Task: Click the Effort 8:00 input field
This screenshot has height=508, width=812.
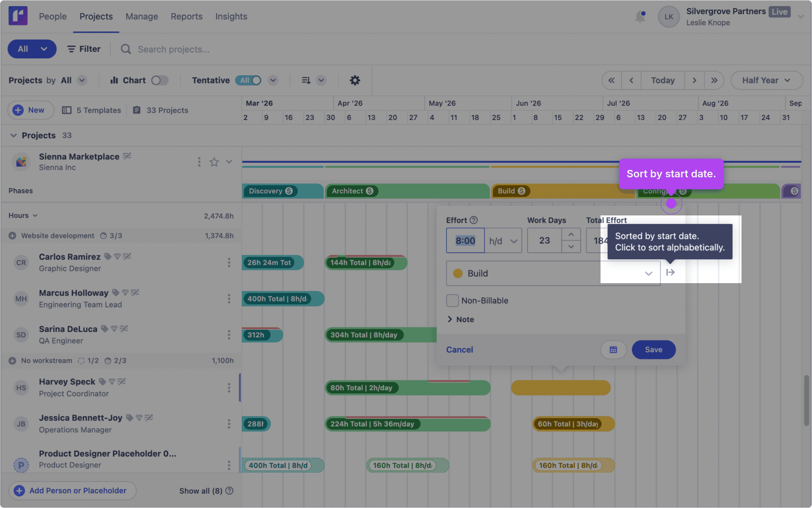Action: pos(465,241)
